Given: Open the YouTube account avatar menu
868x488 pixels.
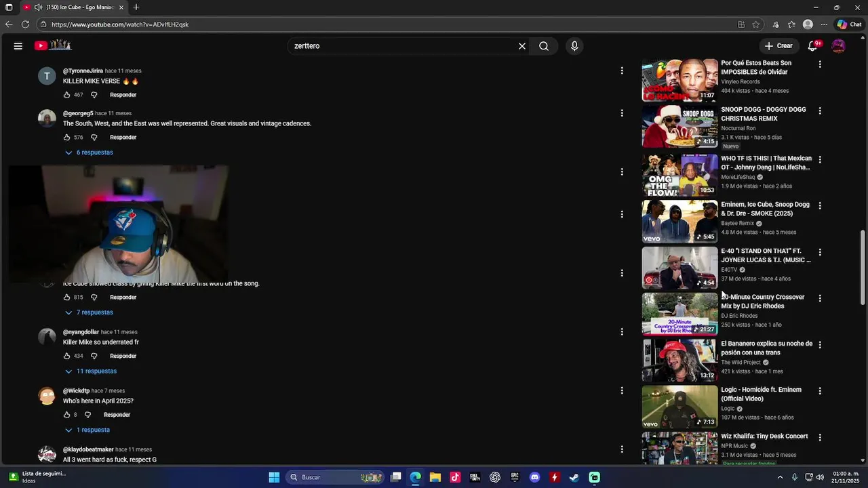Looking at the screenshot, I should pyautogui.click(x=838, y=46).
